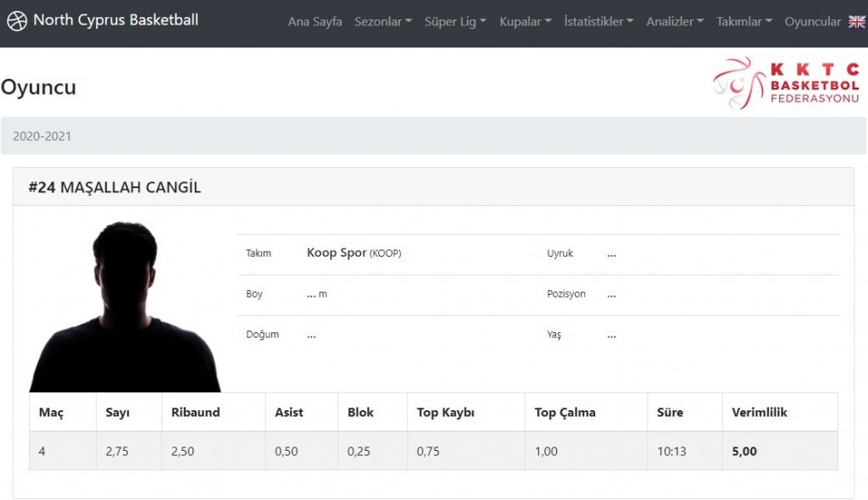Go to Ana Sayfa

point(314,21)
